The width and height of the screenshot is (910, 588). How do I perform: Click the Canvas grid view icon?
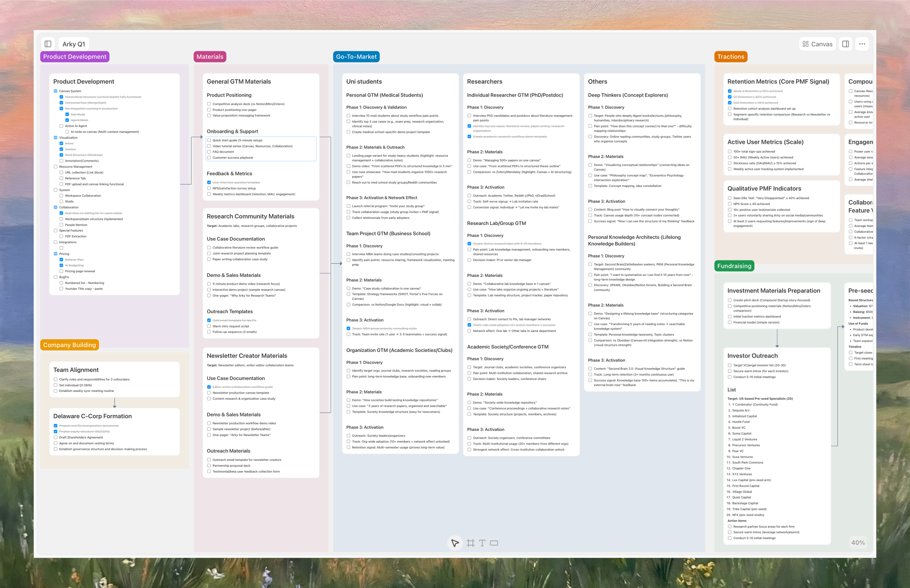[x=805, y=44]
